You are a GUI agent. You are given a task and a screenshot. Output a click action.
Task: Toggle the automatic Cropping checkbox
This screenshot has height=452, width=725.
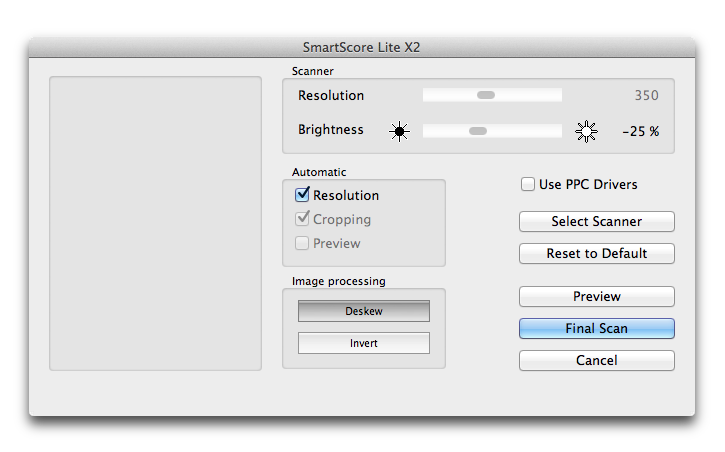point(303,219)
